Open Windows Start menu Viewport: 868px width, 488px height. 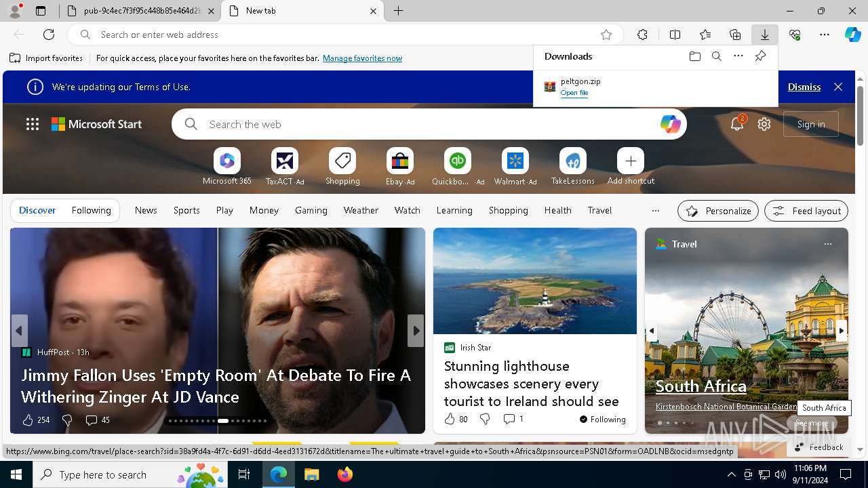(x=16, y=474)
